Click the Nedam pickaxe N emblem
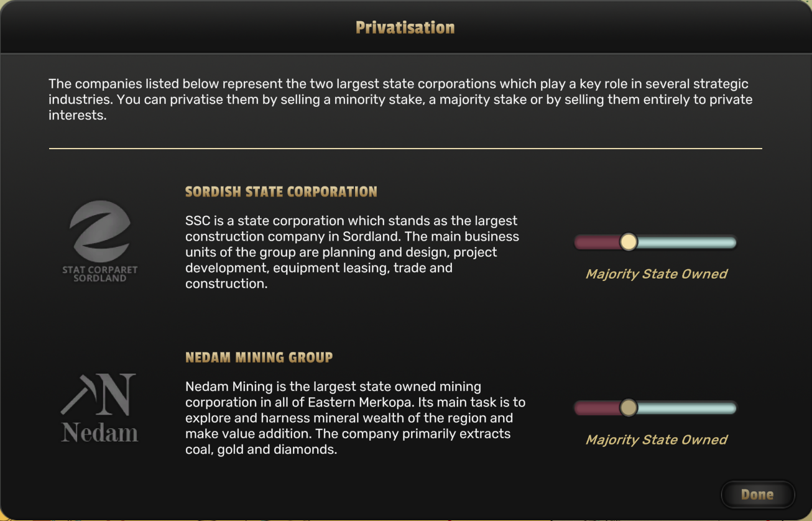Screen dimensions: 812x521 (99, 394)
